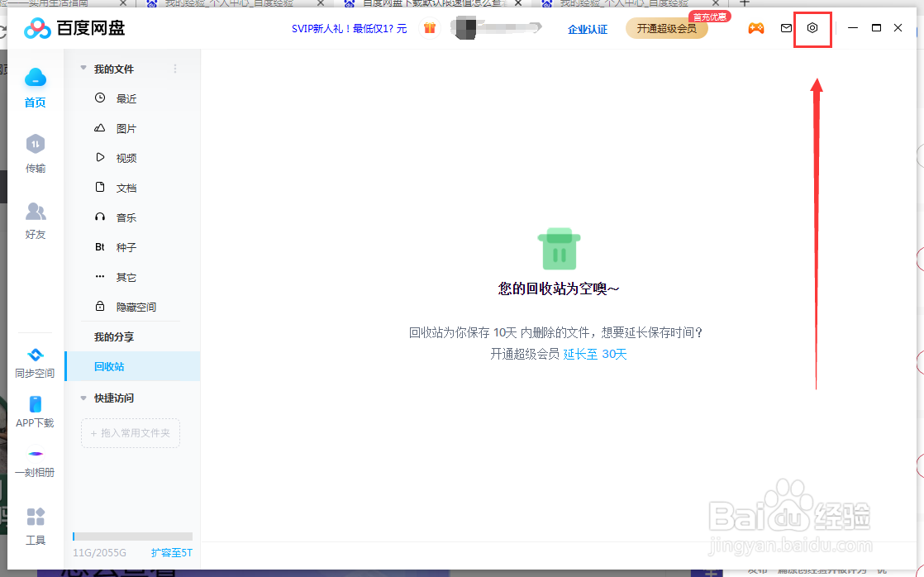Open the 首页 home page icon

[x=36, y=85]
